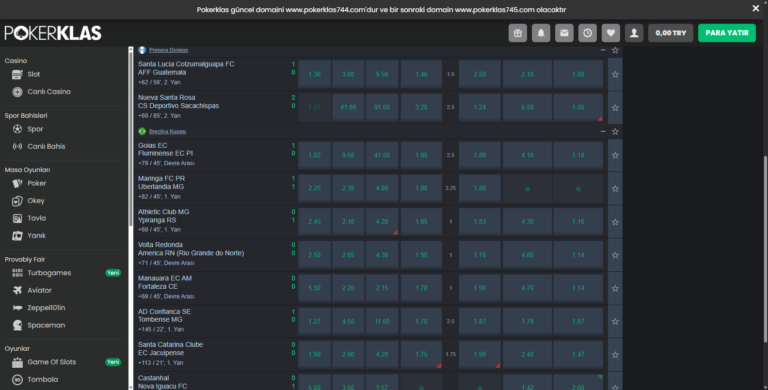The width and height of the screenshot is (768, 390).
Task: Close the domain announcement banner
Action: [755, 8]
